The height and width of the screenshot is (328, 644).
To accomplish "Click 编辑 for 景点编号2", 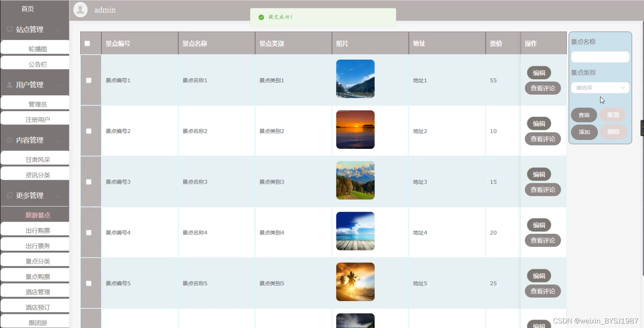I will [539, 124].
